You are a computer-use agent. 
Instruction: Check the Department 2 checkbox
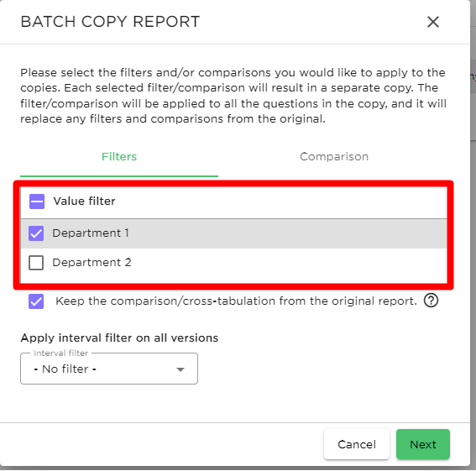36,263
